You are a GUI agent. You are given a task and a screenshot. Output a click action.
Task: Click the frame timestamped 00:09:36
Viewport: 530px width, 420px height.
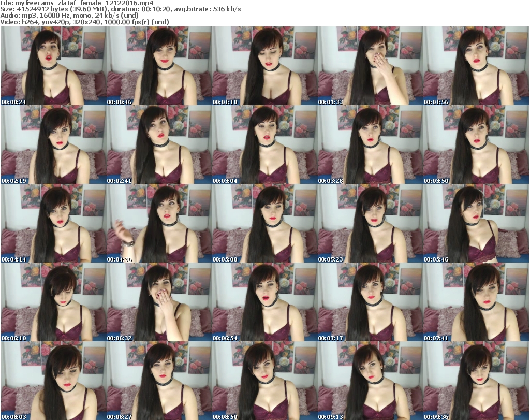click(x=476, y=381)
